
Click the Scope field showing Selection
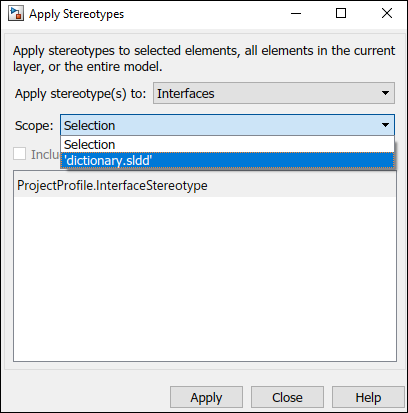(x=227, y=125)
